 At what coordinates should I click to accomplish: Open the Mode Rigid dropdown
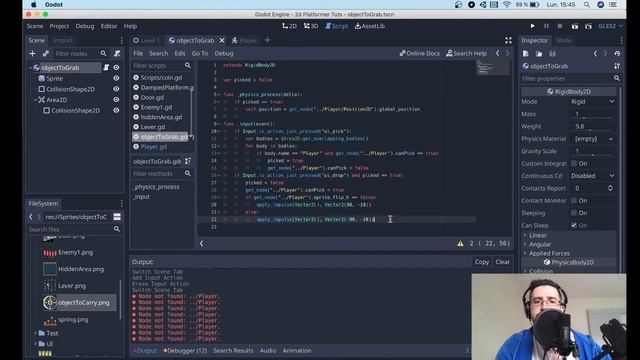click(593, 101)
